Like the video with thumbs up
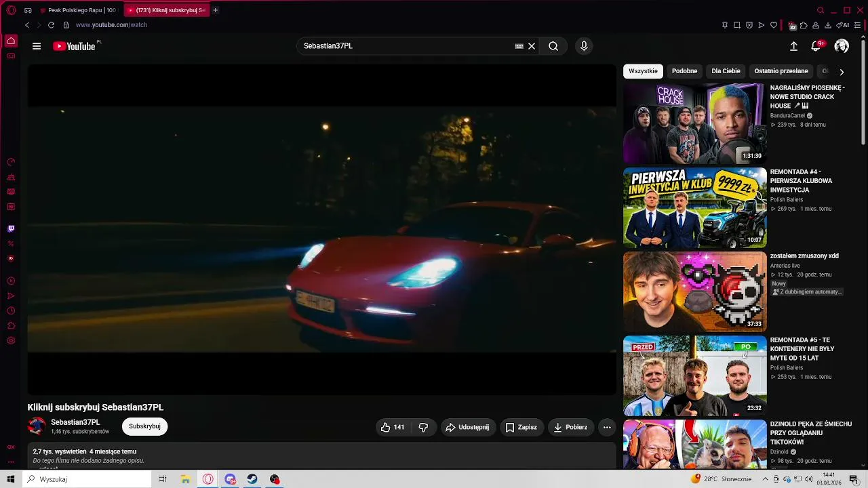Viewport: 868px width, 488px height. coord(393,427)
